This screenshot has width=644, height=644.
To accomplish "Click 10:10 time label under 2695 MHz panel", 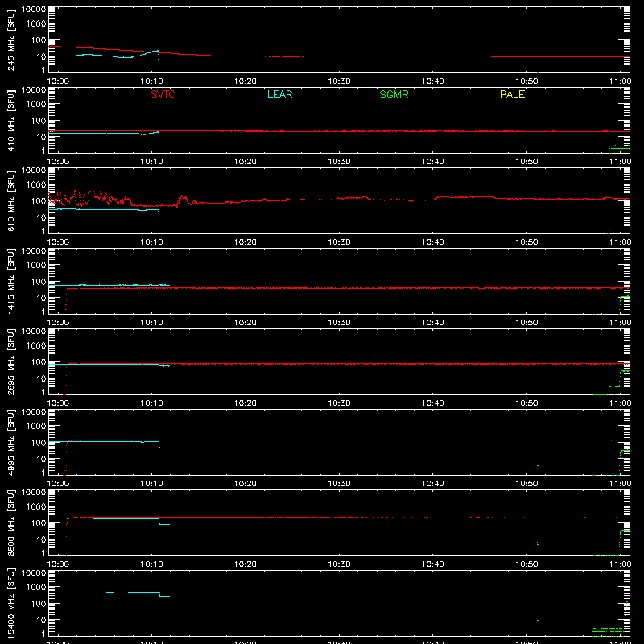I will 152,403.
